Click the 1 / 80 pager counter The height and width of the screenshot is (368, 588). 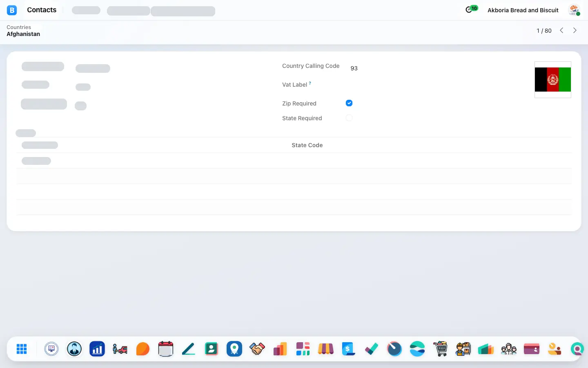544,31
